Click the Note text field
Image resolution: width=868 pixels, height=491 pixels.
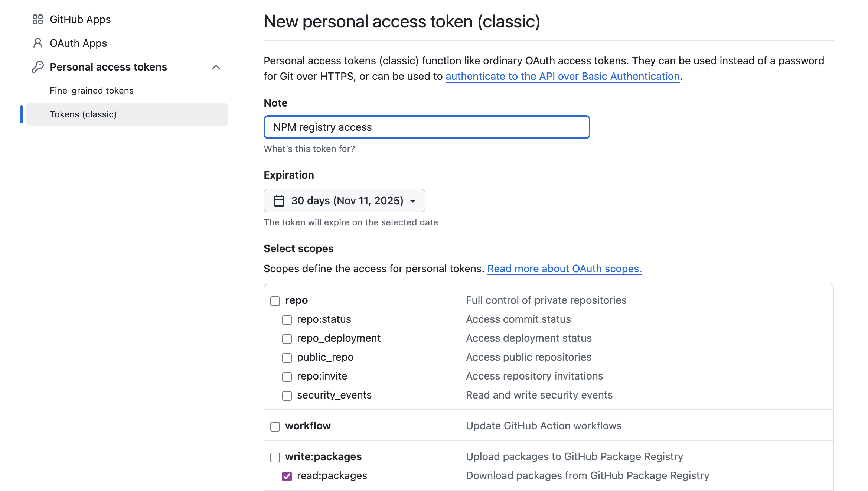427,127
